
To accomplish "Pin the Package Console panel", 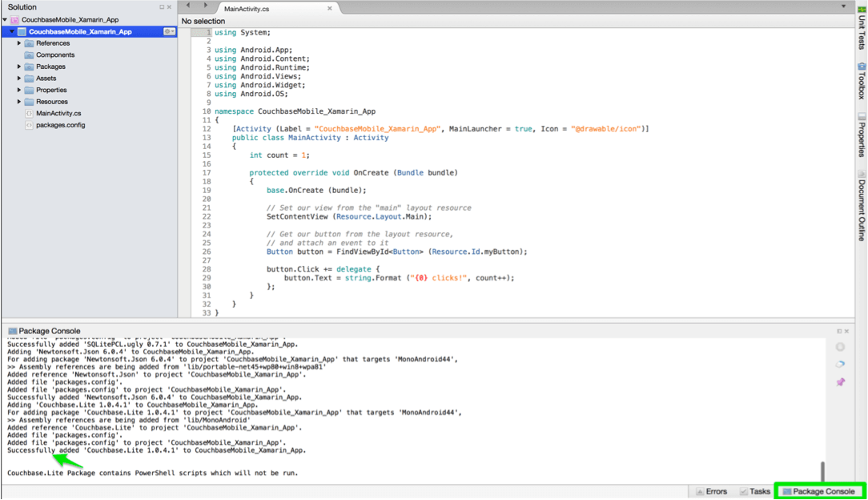I will (839, 383).
